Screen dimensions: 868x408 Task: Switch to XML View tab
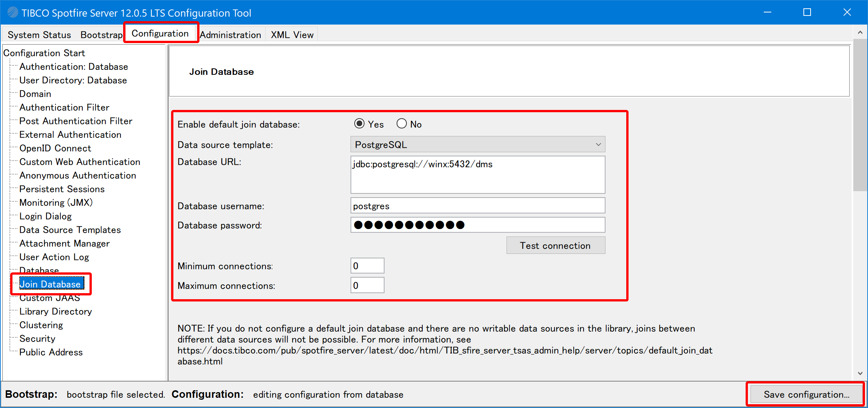(x=292, y=35)
